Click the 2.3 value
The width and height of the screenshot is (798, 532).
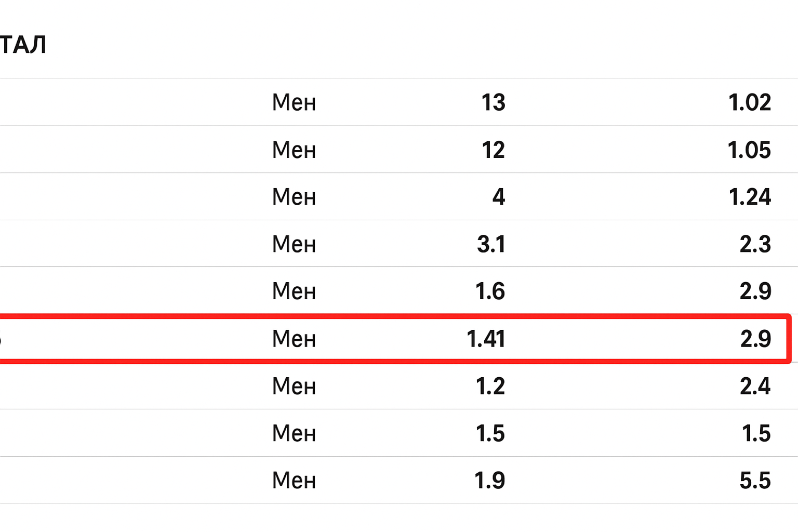(x=755, y=244)
